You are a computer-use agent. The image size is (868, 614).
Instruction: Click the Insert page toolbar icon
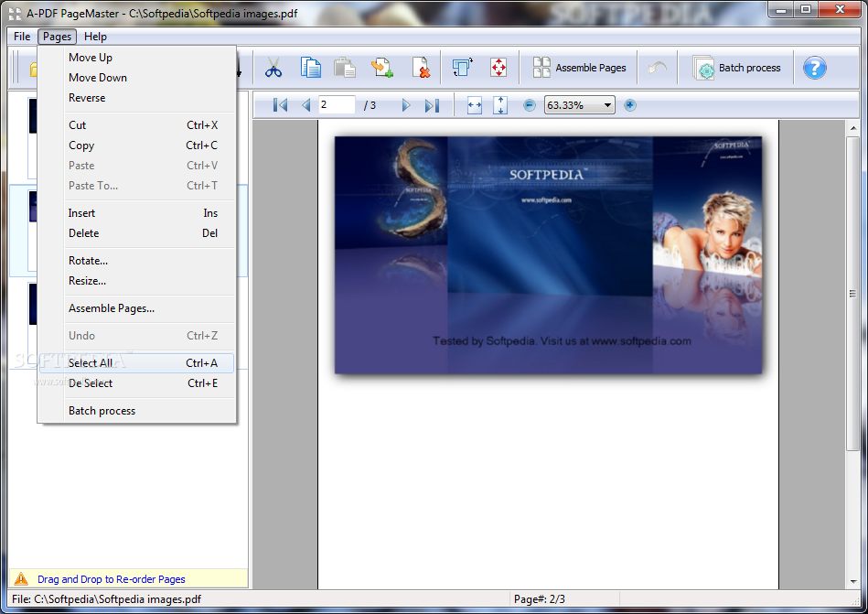(x=382, y=68)
